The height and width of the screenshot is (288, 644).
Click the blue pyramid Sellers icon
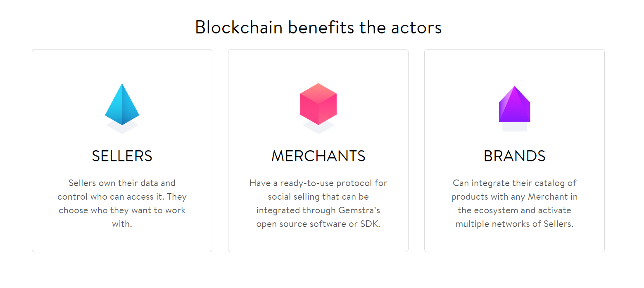(x=122, y=104)
